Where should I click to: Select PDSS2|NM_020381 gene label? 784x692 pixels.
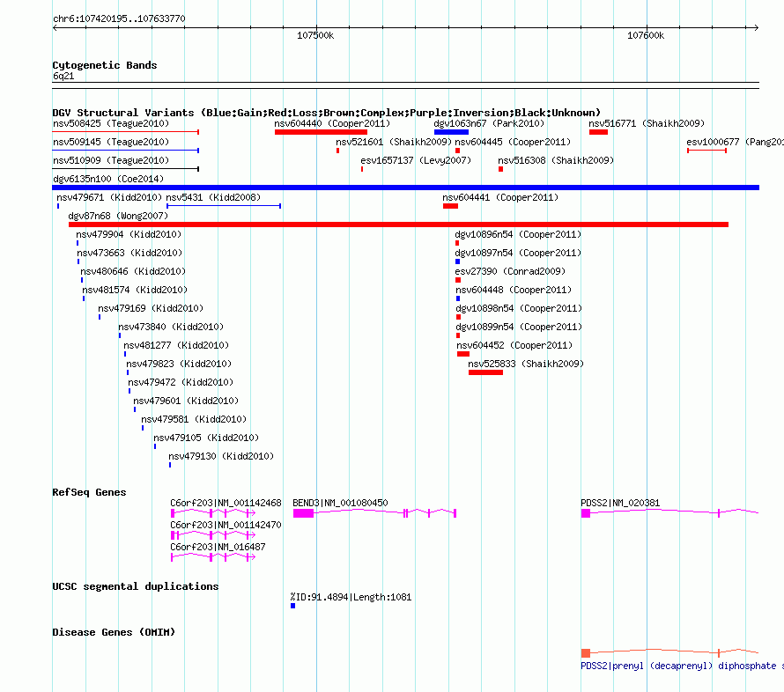(x=620, y=503)
